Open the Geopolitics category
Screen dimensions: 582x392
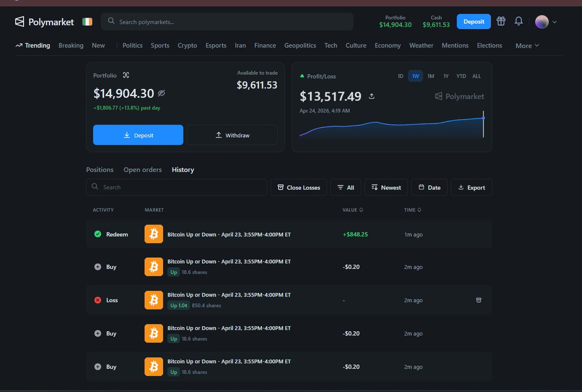[x=300, y=45]
